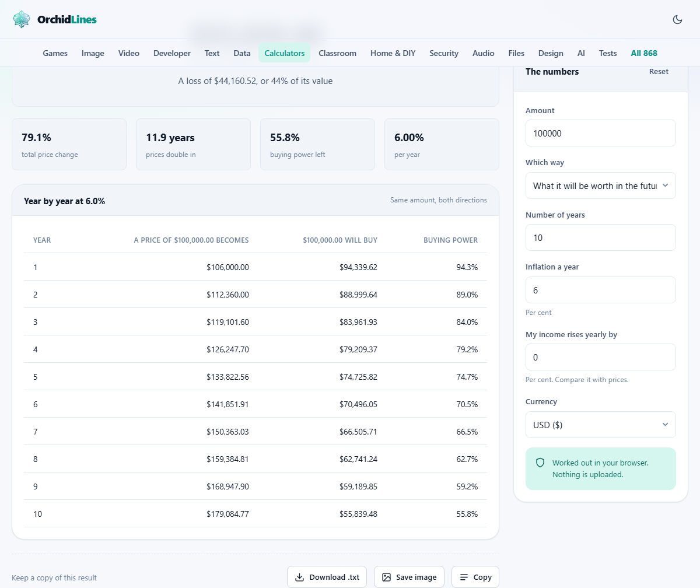This screenshot has width=700, height=588.
Task: Click 'Keep a copy of this result' text
Action: 54,577
